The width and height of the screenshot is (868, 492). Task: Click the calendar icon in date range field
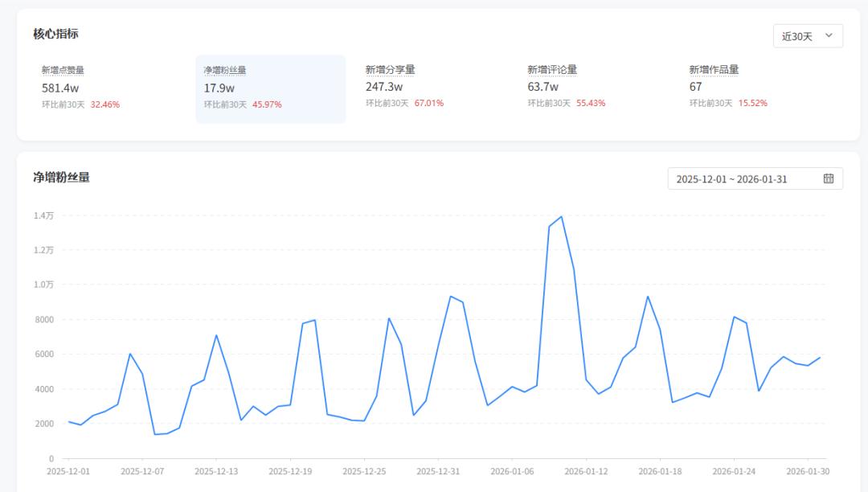pos(828,178)
